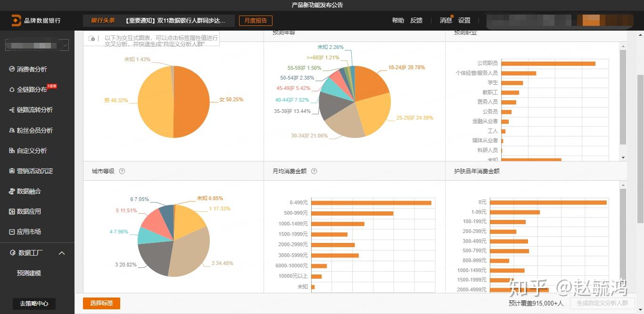Click the 未知 1.43% gender label
The height and width of the screenshot is (314, 644).
coord(137,59)
